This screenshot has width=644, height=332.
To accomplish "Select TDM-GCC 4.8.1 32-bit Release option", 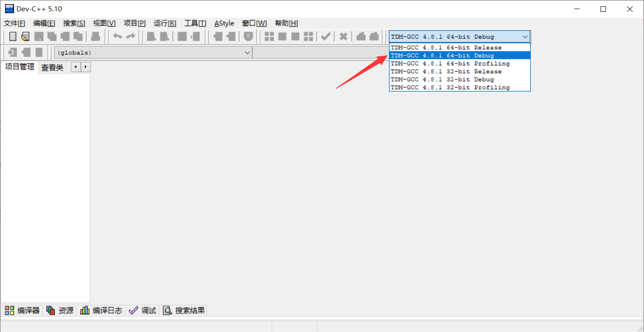I will [460, 72].
